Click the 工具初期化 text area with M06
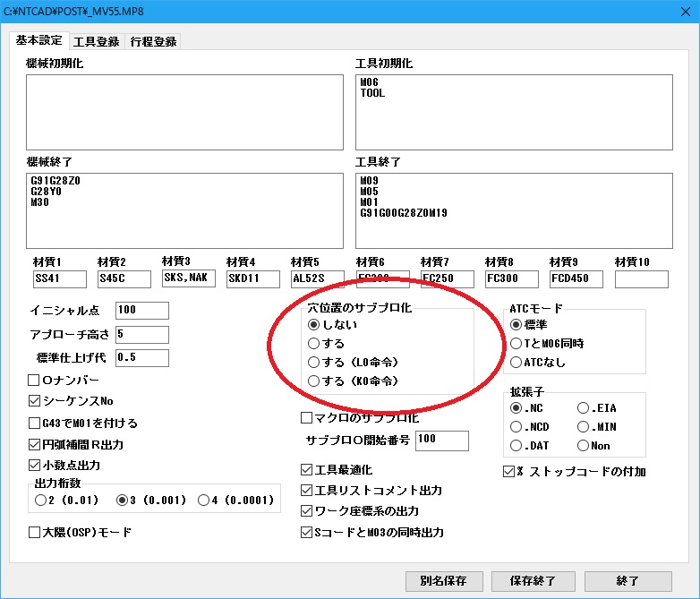The image size is (700, 599). (x=514, y=112)
